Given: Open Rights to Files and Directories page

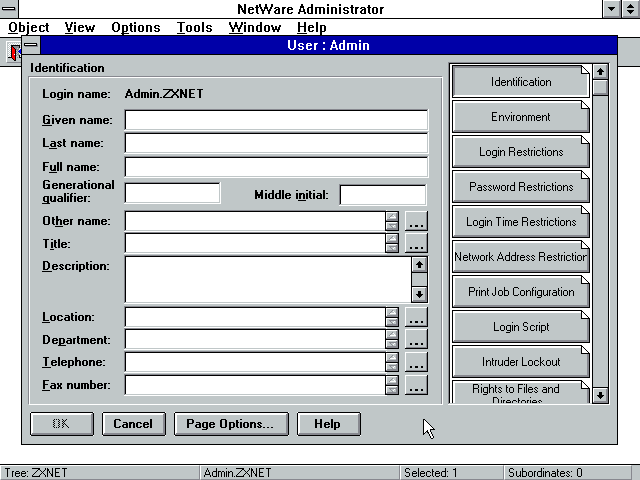Looking at the screenshot, I should pos(521,393).
